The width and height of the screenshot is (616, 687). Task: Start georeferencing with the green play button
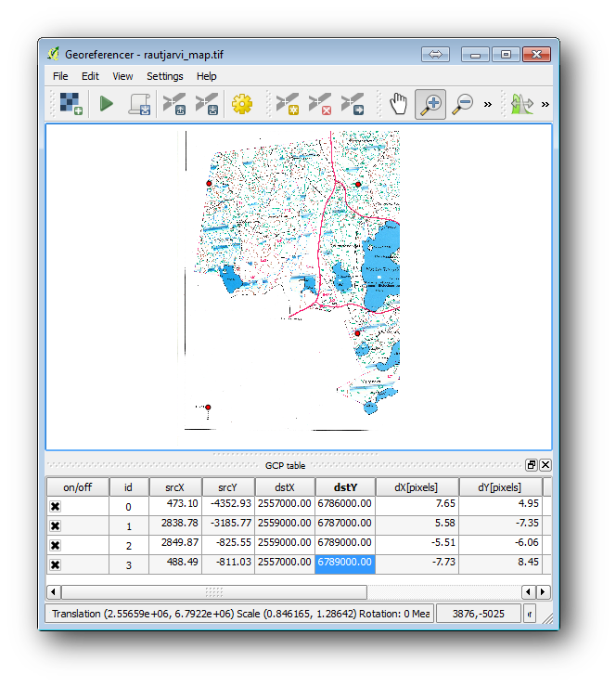[x=107, y=104]
